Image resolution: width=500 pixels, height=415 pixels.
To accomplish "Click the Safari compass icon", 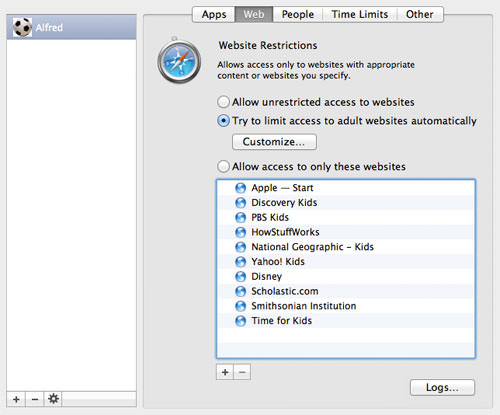I will [x=179, y=61].
